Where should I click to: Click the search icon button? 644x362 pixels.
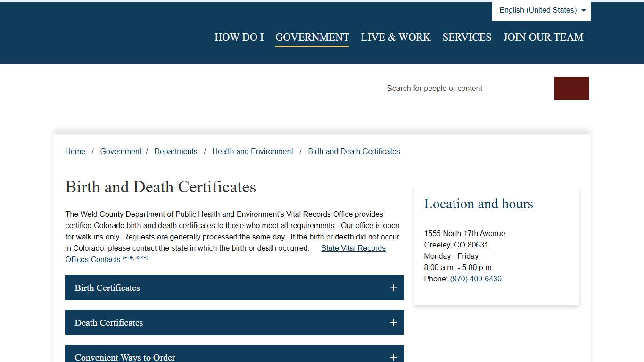[571, 88]
